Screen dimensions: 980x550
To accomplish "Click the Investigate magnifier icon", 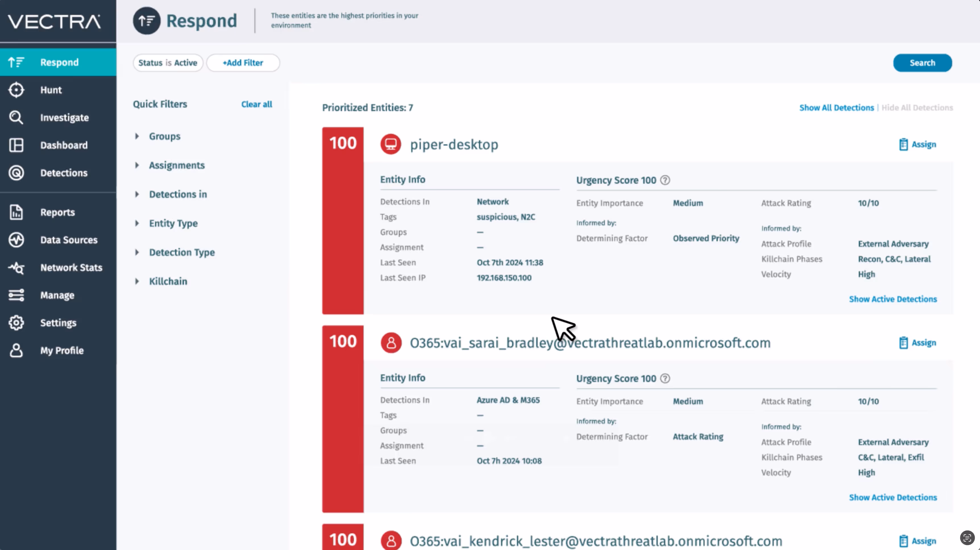I will pos(16,118).
